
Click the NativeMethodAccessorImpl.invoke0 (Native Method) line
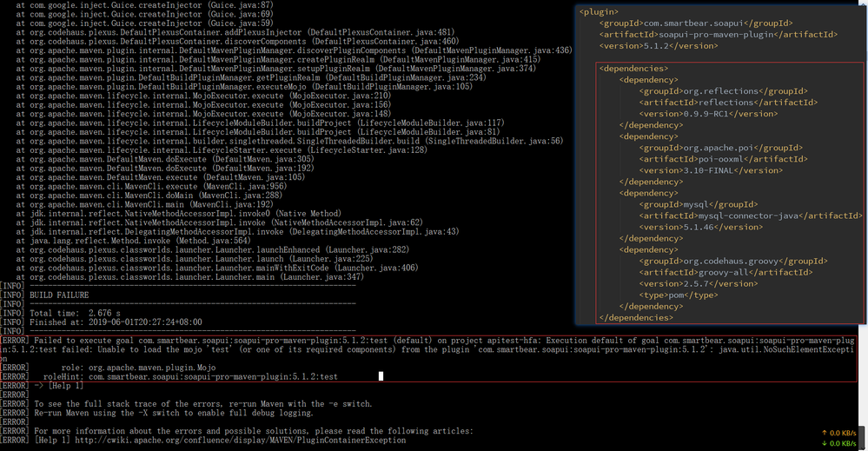tap(179, 214)
